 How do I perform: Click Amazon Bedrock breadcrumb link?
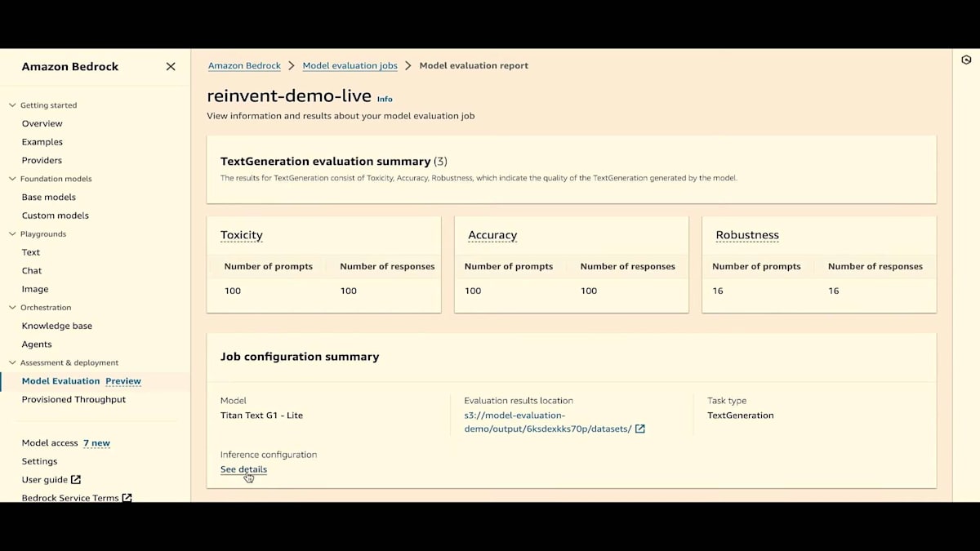(x=244, y=66)
